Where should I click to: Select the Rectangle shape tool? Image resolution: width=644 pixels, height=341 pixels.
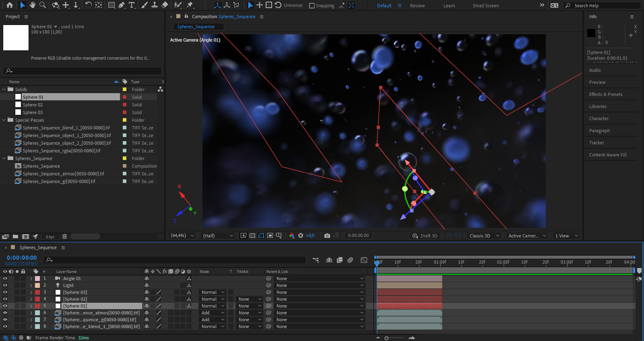111,5
